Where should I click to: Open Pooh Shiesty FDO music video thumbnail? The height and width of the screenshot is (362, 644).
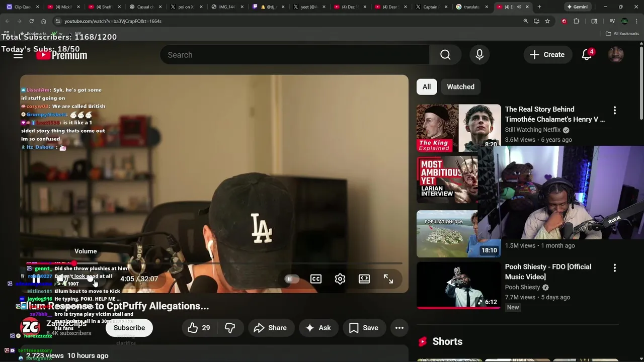pos(458,285)
